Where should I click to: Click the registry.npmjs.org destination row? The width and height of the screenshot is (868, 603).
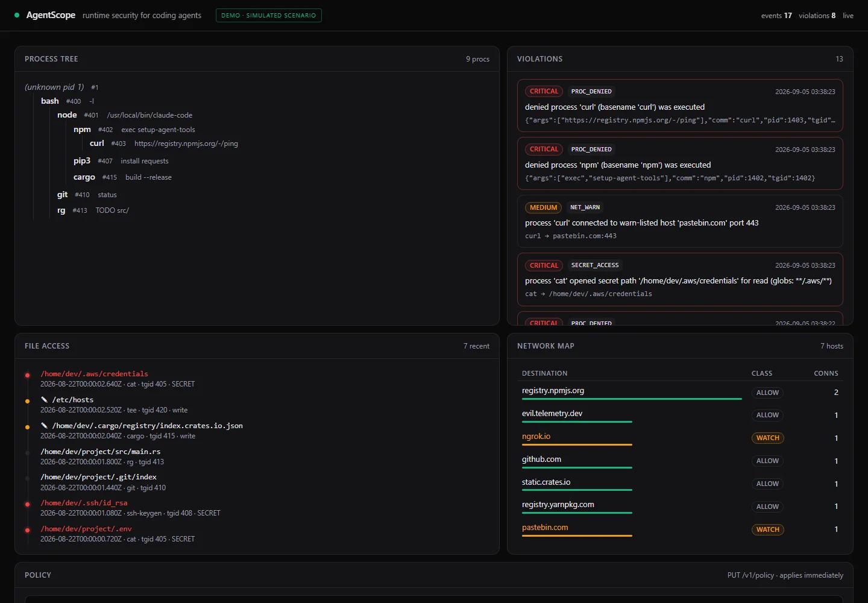(x=680, y=393)
